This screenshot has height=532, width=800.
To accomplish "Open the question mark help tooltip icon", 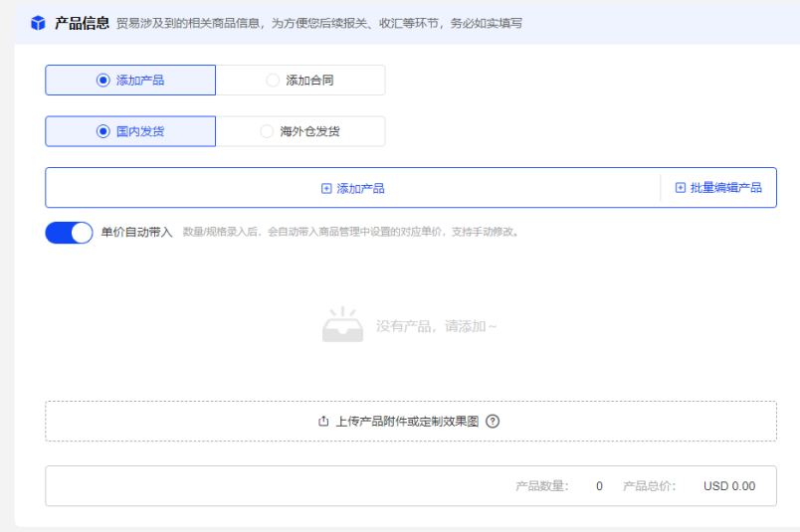I will [x=493, y=422].
